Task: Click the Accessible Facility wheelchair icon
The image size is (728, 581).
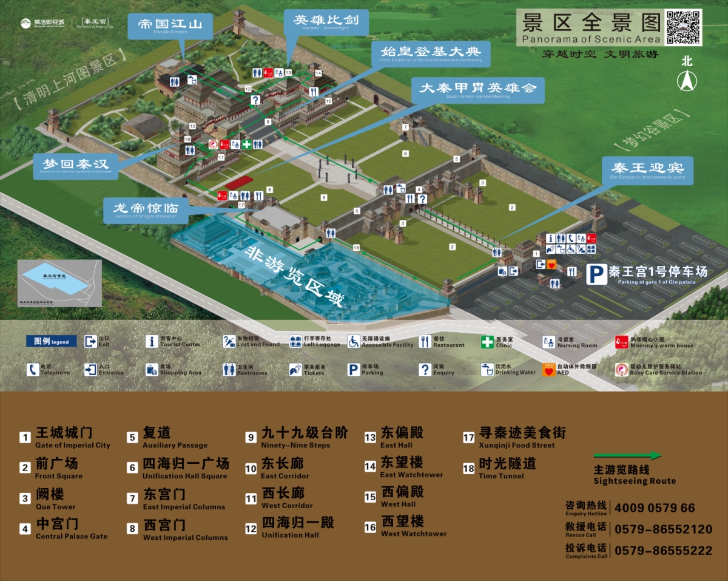Action: tap(354, 341)
